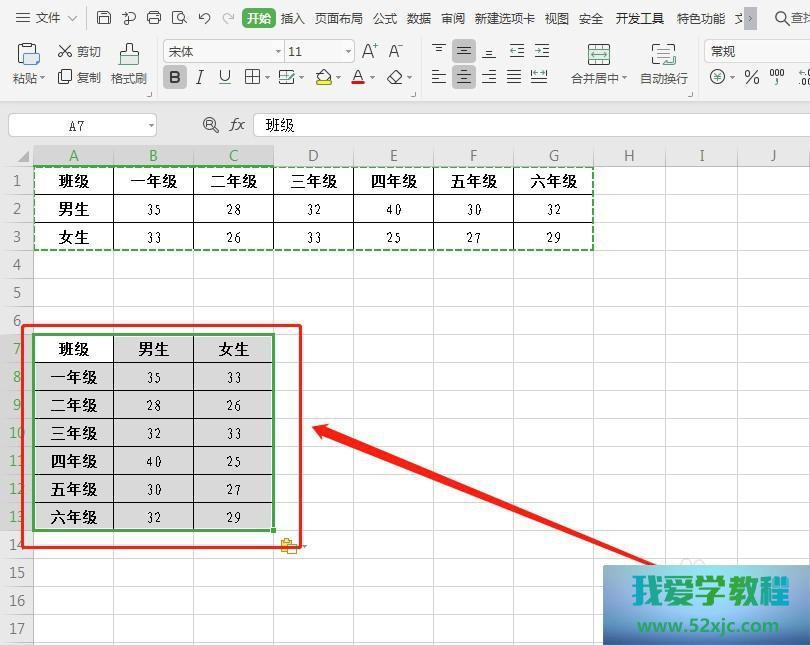
Task: Click the 自动换行 (Wrap Text) button
Action: coord(663,63)
